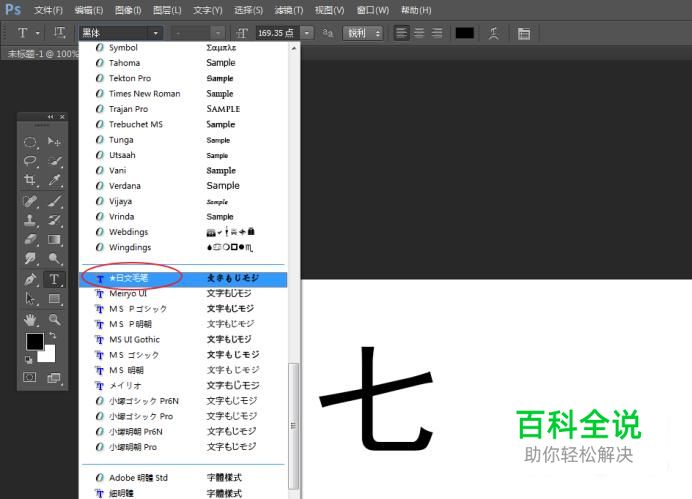Left align text
The width and height of the screenshot is (692, 499).
[401, 33]
